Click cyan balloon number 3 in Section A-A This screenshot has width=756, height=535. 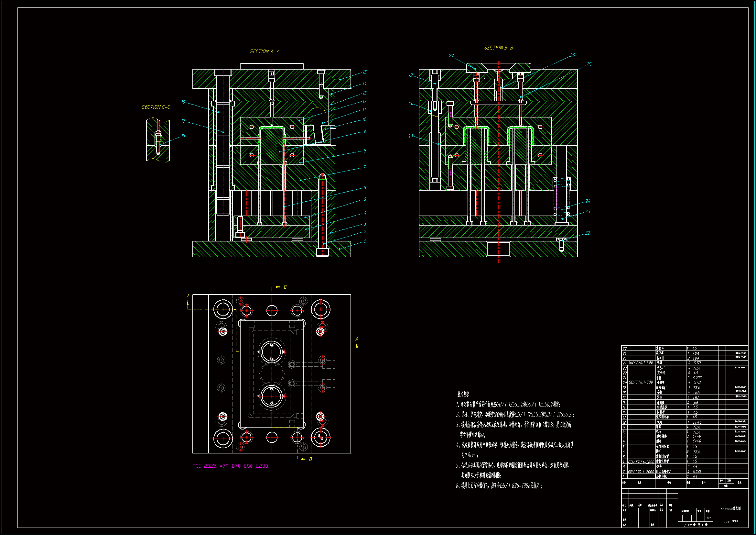(365, 224)
